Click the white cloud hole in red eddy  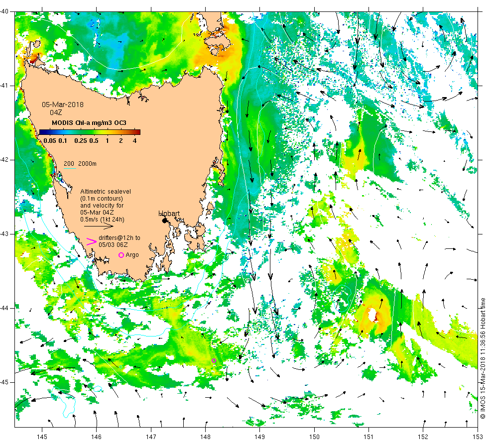(372, 314)
